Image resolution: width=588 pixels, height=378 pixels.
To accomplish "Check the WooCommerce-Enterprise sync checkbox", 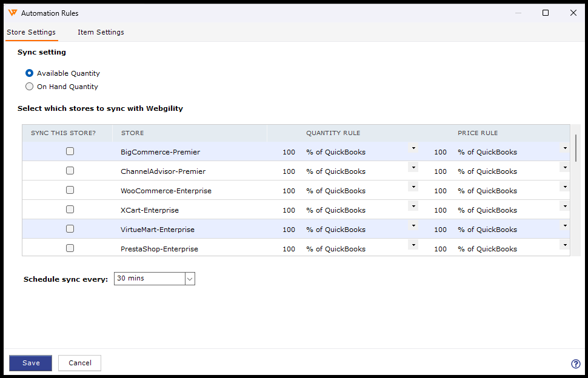I will tap(70, 190).
